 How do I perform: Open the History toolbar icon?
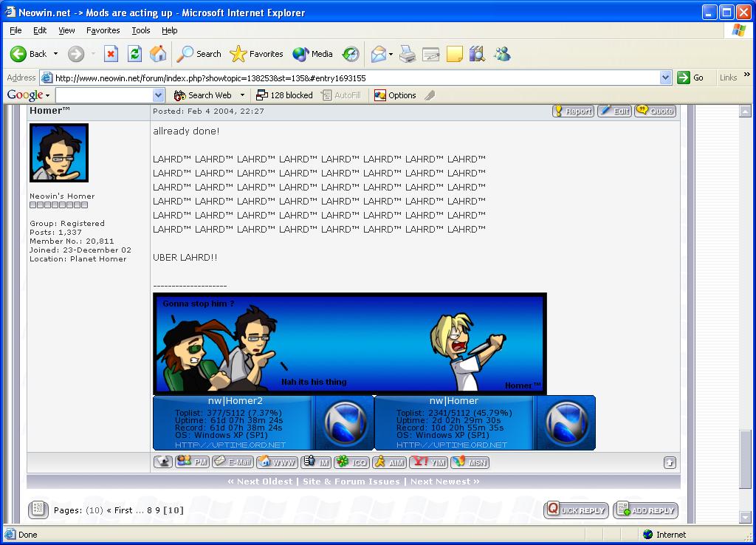(x=351, y=54)
